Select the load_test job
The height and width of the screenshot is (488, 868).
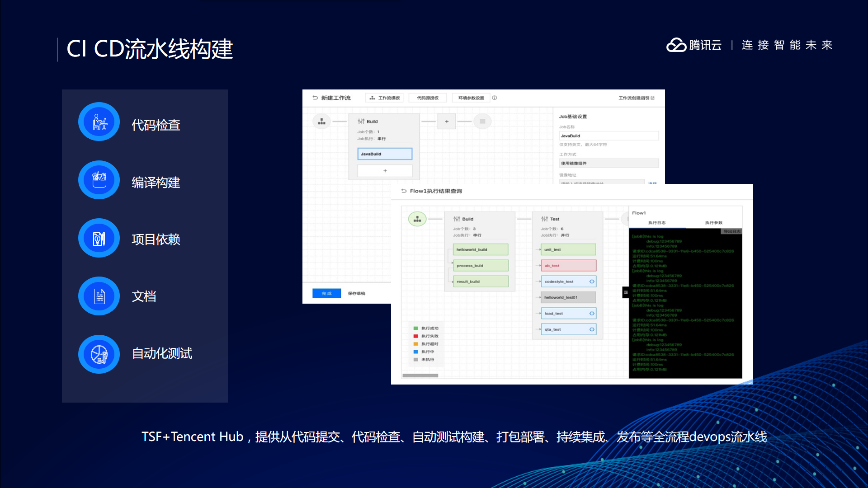pos(568,313)
